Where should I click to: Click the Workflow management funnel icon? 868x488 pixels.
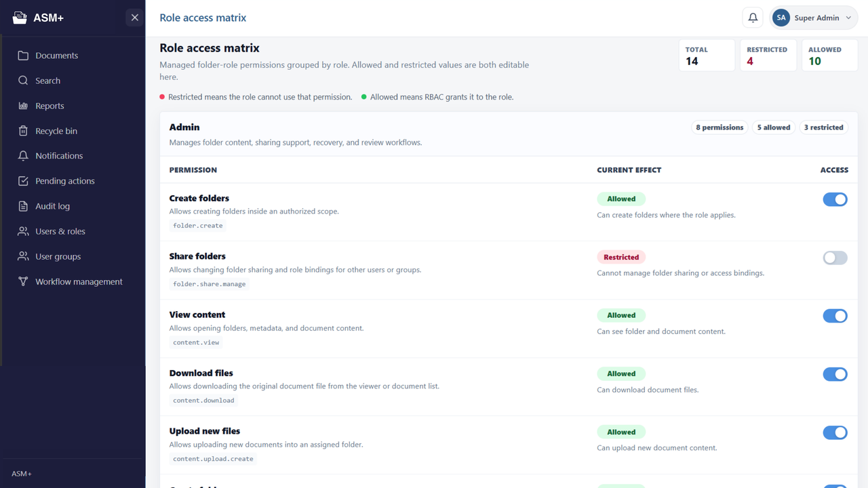point(23,281)
